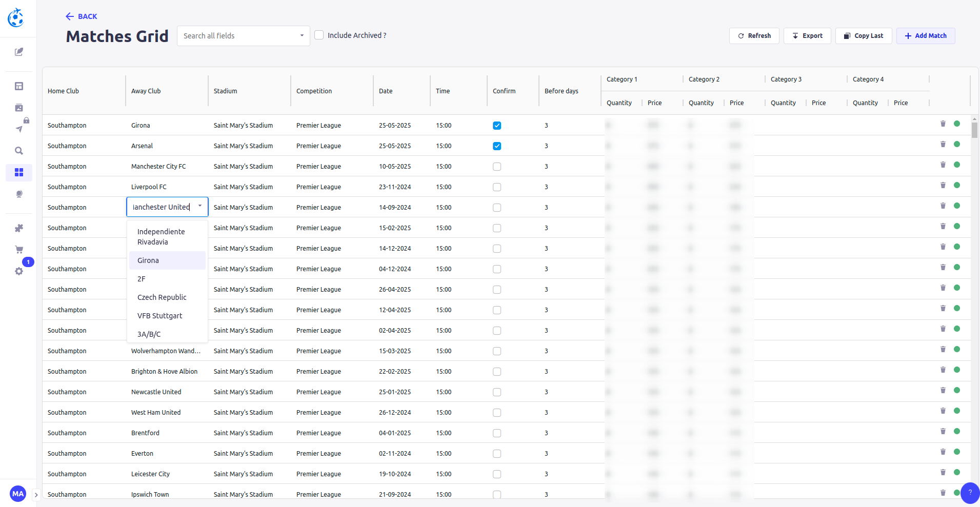Delete the Wolverhampton Wanderers match row
The width and height of the screenshot is (980, 507).
[943, 349]
